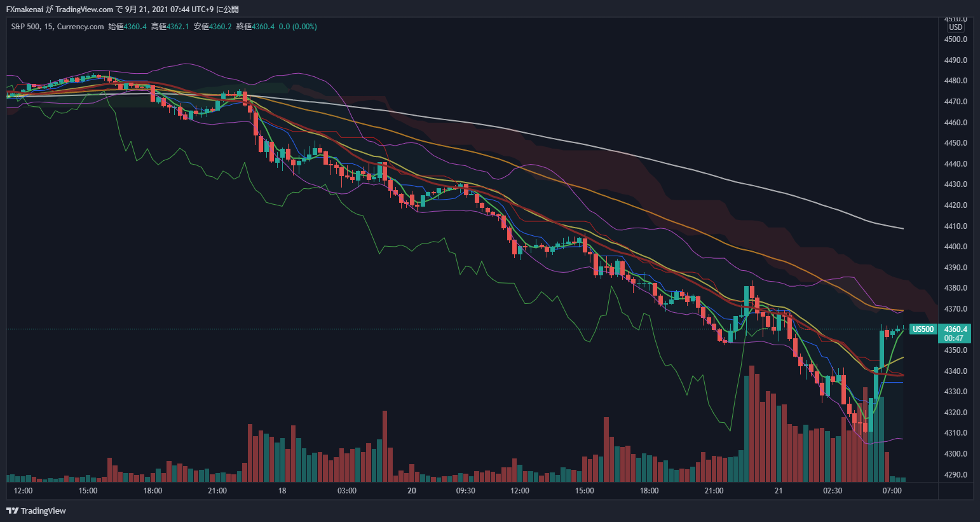
Task: Click the 02:30 time axis label
Action: 833,491
